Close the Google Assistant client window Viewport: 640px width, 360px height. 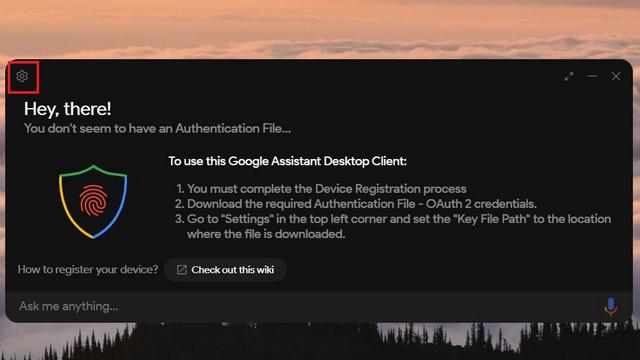click(616, 76)
